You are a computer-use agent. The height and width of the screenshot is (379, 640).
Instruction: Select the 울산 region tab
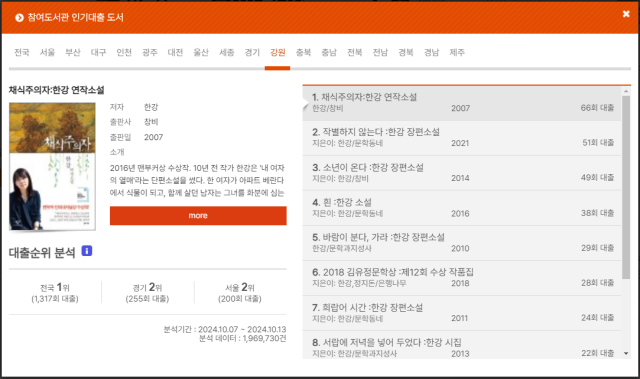pyautogui.click(x=201, y=52)
